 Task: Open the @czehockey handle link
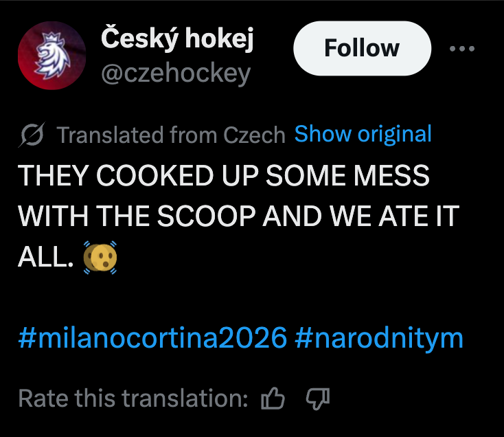[175, 74]
